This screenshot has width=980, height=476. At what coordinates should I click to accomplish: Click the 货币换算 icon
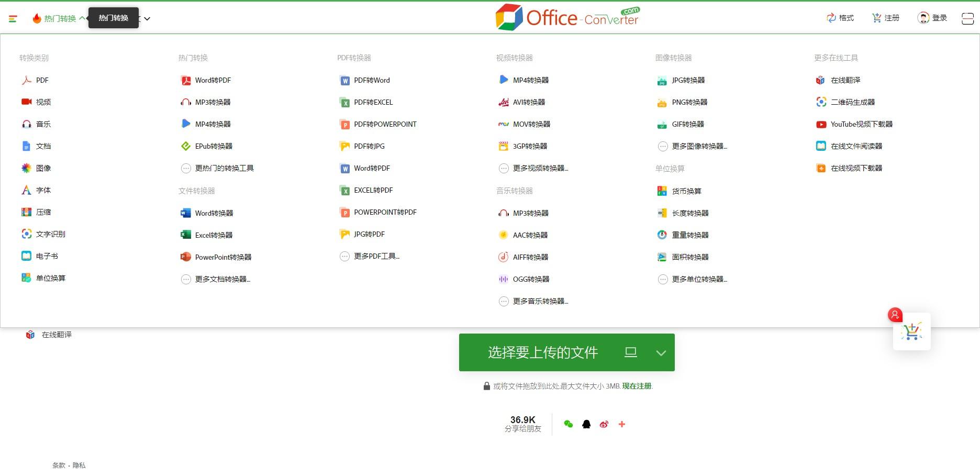click(x=662, y=191)
